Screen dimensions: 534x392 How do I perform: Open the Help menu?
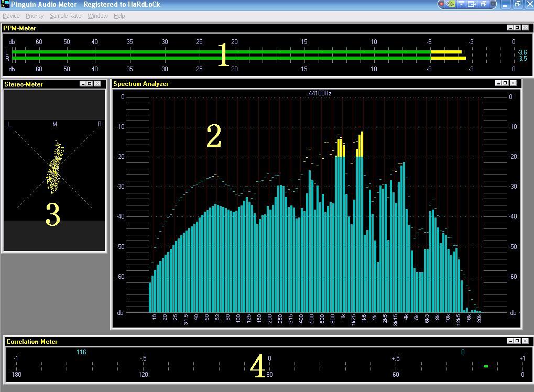click(119, 16)
